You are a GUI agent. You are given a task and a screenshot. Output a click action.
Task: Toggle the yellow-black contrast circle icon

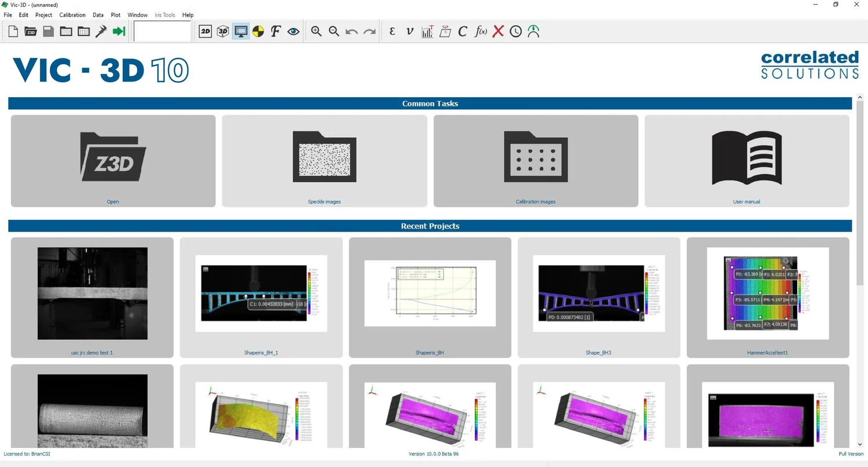258,31
